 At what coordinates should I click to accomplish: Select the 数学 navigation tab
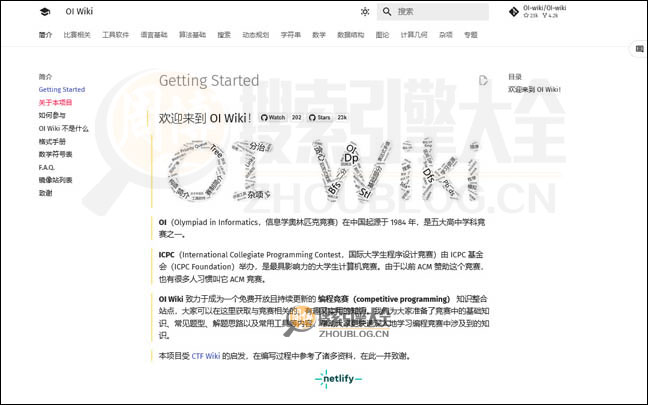coord(319,35)
